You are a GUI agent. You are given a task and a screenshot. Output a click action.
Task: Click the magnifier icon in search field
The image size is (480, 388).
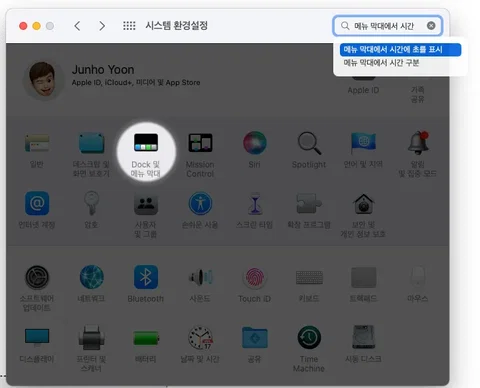coord(345,26)
